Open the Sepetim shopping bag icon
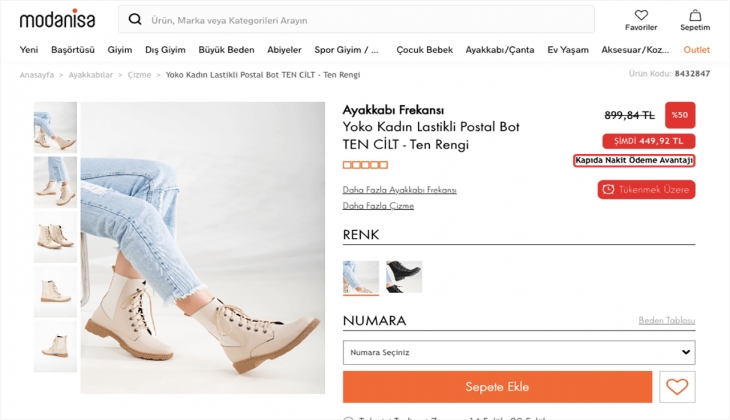730x420 pixels. tap(694, 16)
